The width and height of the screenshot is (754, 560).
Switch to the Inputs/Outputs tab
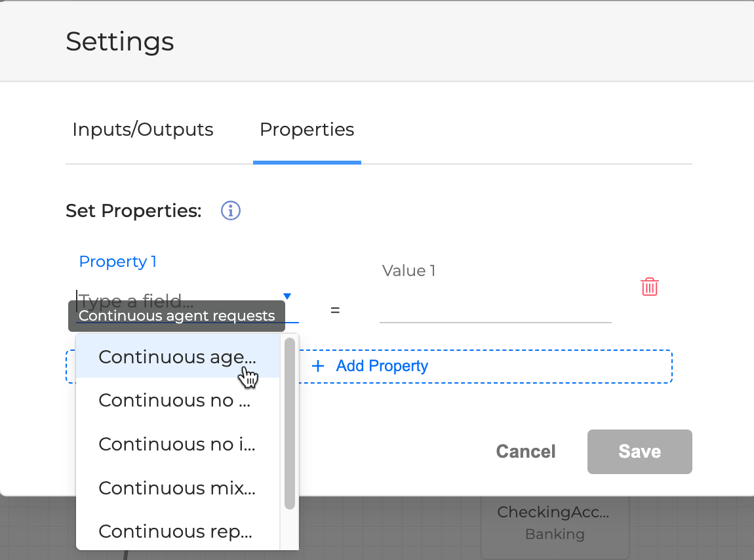click(x=143, y=129)
